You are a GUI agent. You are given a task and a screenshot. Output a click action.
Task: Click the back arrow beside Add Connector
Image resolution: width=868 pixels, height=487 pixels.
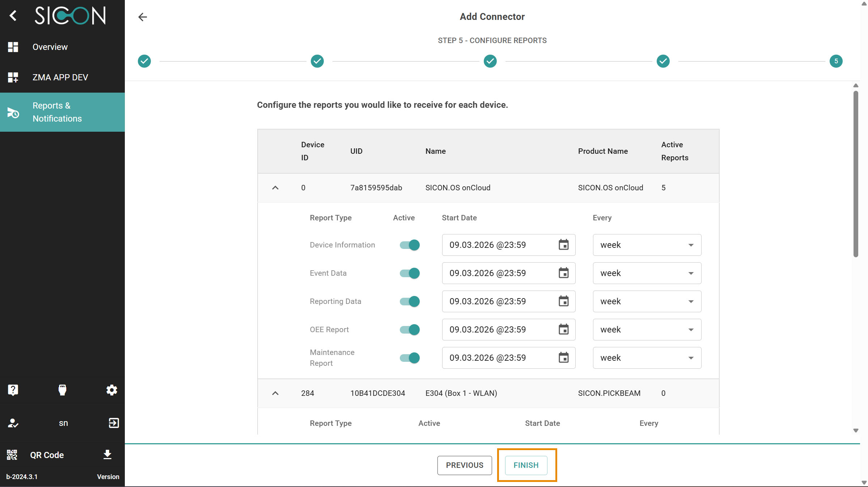tap(143, 17)
